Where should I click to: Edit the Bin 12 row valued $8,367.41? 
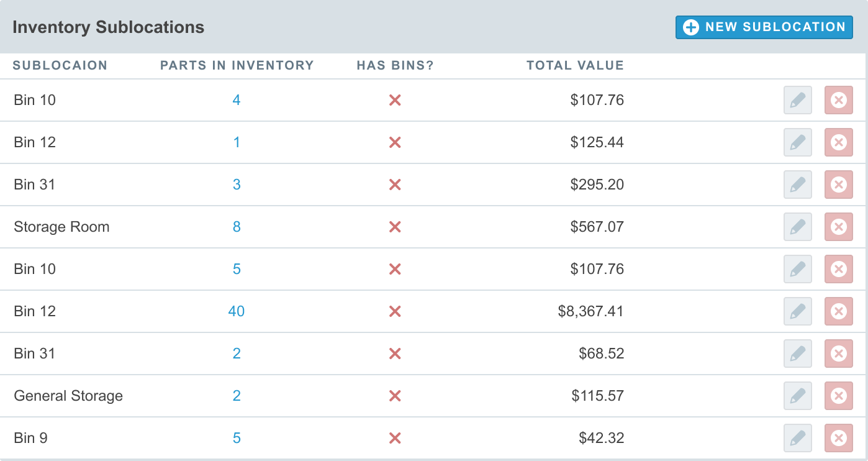coord(797,311)
